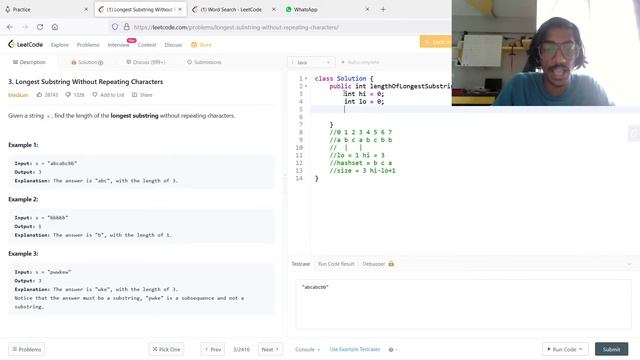Click the thumbs-up like icon
The image size is (640, 360).
[39, 95]
